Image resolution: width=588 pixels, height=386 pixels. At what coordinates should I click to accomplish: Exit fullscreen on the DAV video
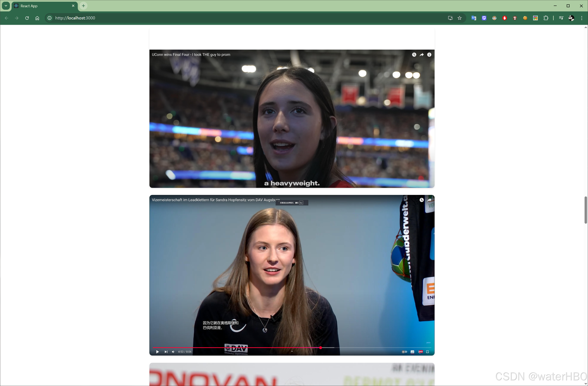coord(428,352)
